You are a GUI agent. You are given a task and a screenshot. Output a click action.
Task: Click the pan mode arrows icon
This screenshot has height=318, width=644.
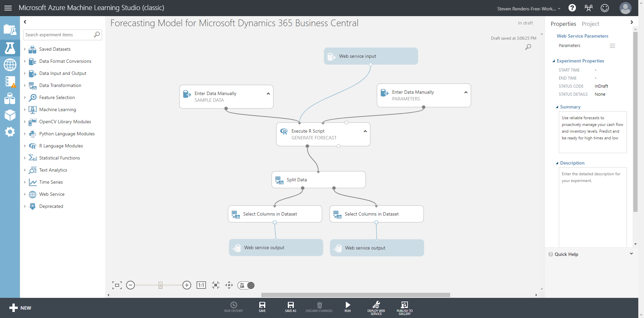(229, 285)
